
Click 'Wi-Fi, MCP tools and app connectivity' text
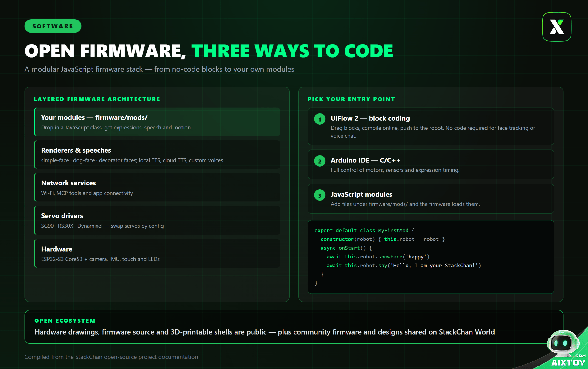(87, 193)
